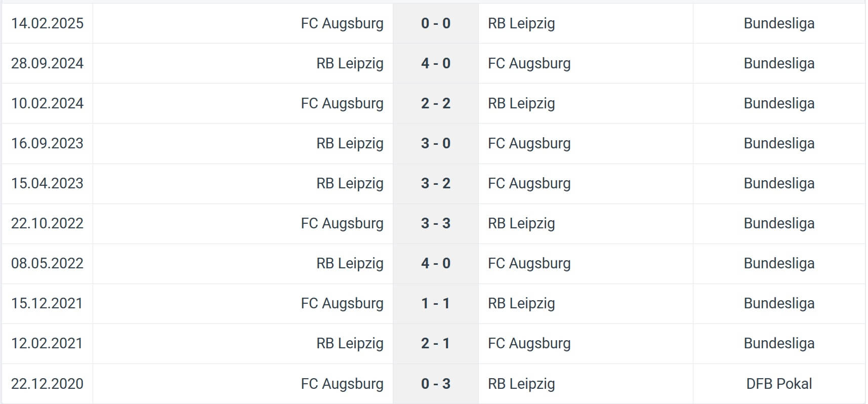This screenshot has height=404, width=868.
Task: Select FC Augsburg home team on 14.02.2025
Action: click(x=342, y=23)
